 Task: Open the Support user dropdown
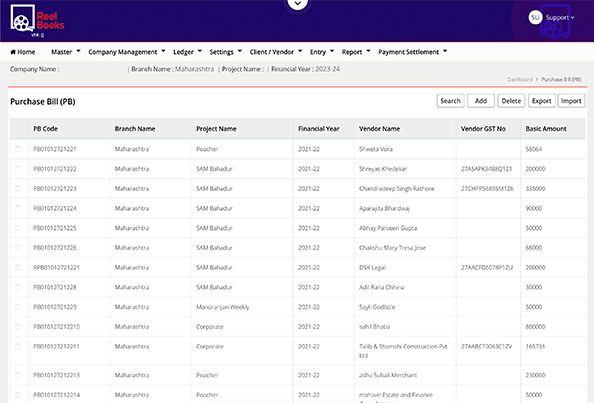tap(560, 17)
